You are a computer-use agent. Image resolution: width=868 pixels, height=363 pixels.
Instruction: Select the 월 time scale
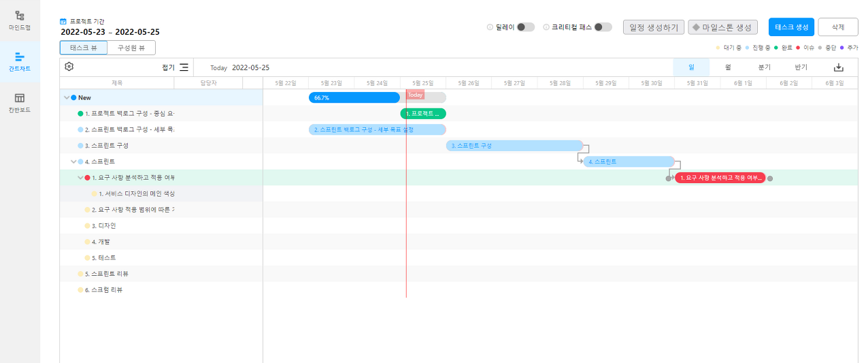click(728, 67)
